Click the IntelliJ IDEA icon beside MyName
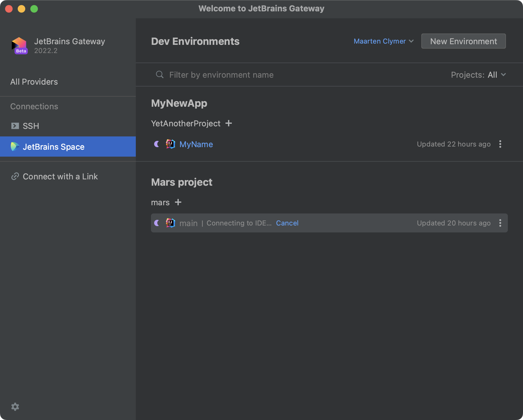 coord(170,144)
